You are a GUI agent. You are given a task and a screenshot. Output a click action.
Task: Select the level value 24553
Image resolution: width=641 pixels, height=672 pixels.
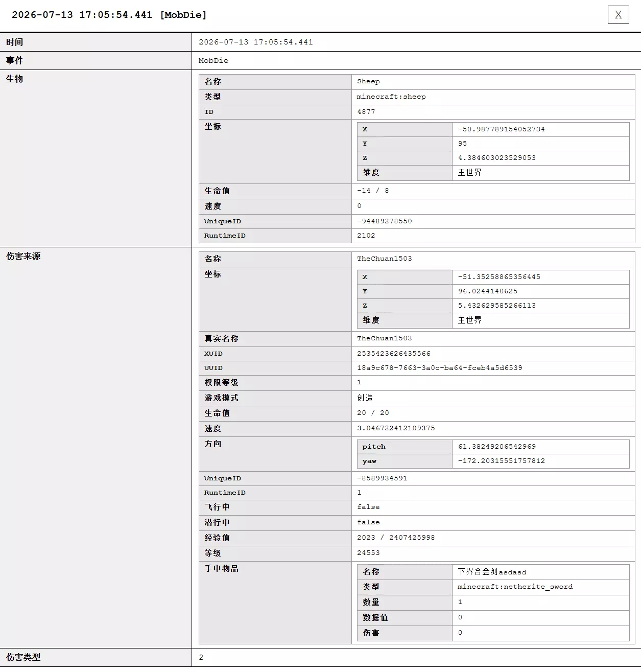[x=368, y=553]
